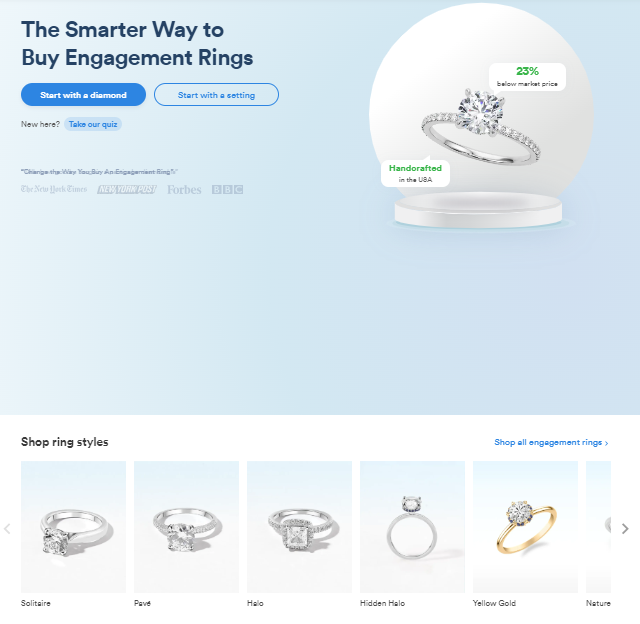
Task: Click the BBC logo
Action: (x=227, y=189)
